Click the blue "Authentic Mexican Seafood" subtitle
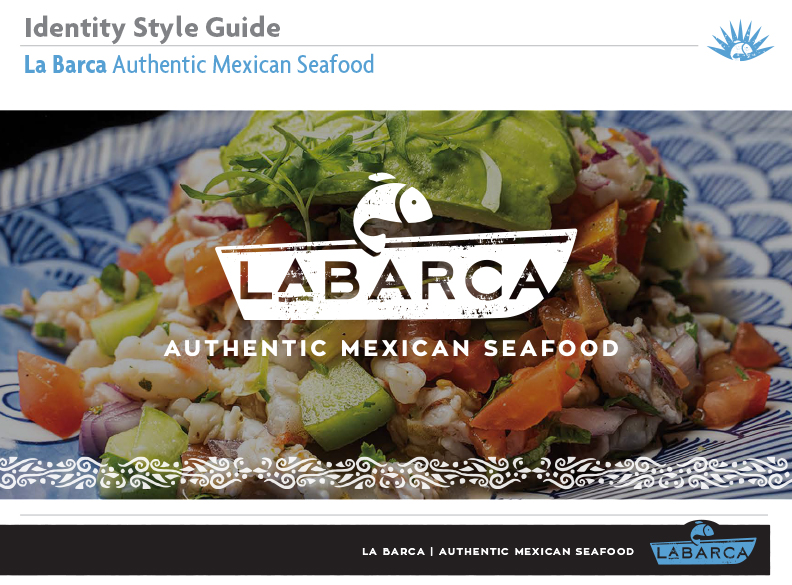The width and height of the screenshot is (792, 585). point(243,65)
